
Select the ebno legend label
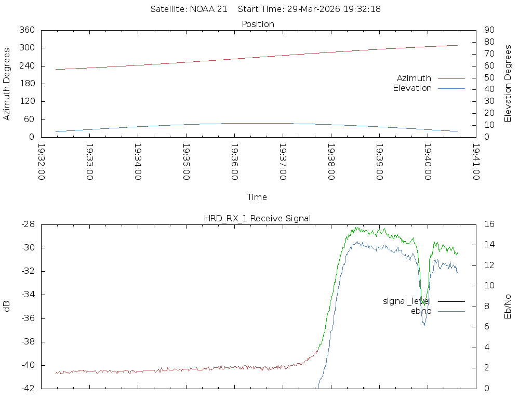click(x=421, y=311)
